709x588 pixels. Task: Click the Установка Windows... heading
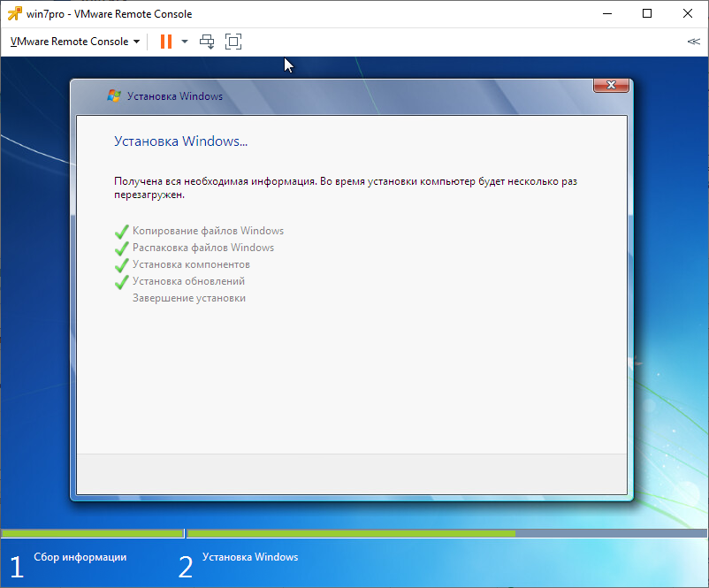coord(181,141)
